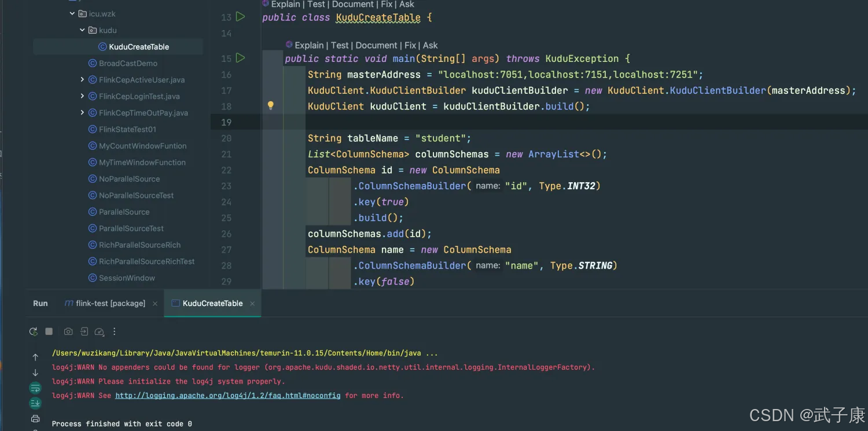Viewport: 868px width, 431px height.
Task: Expand the FlinkCepLoginTest.java node
Action: [x=83, y=96]
